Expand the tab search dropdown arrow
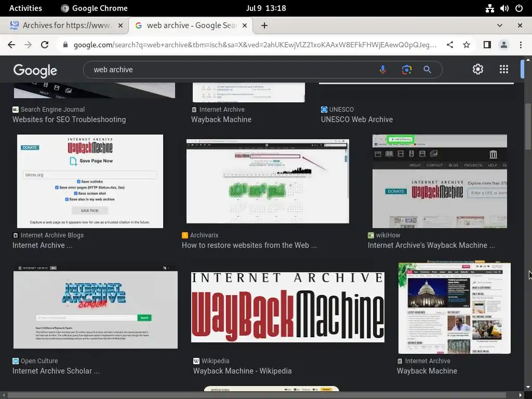 [500, 25]
